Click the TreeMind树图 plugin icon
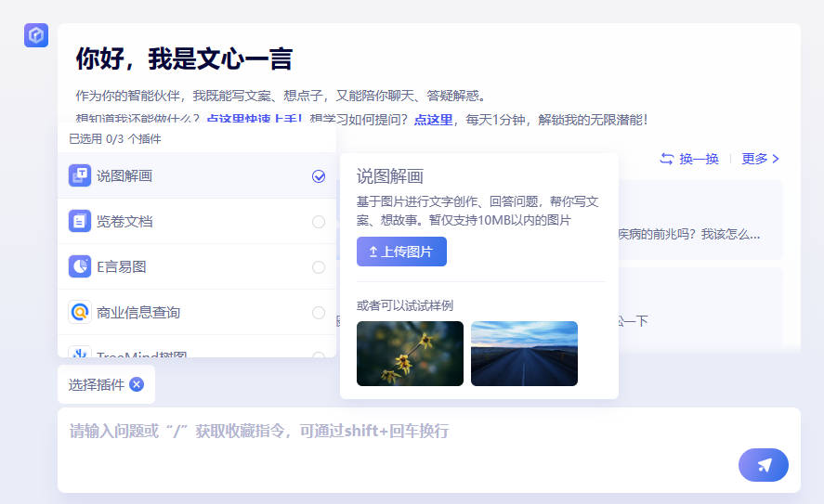 pos(80,352)
